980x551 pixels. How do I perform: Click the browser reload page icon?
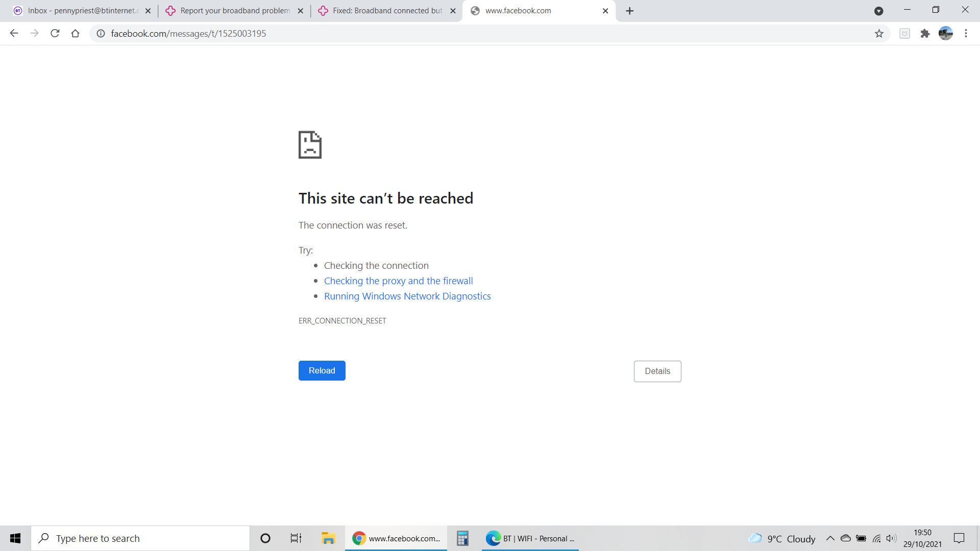point(55,34)
